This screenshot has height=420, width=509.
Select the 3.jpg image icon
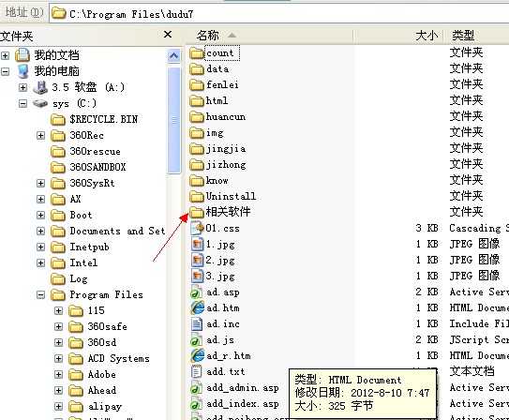[197, 276]
